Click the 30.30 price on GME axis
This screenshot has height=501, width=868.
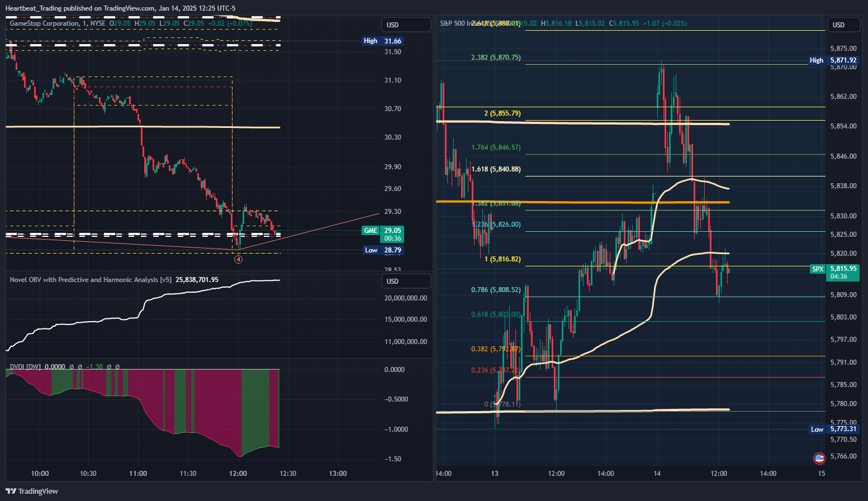tap(393, 137)
